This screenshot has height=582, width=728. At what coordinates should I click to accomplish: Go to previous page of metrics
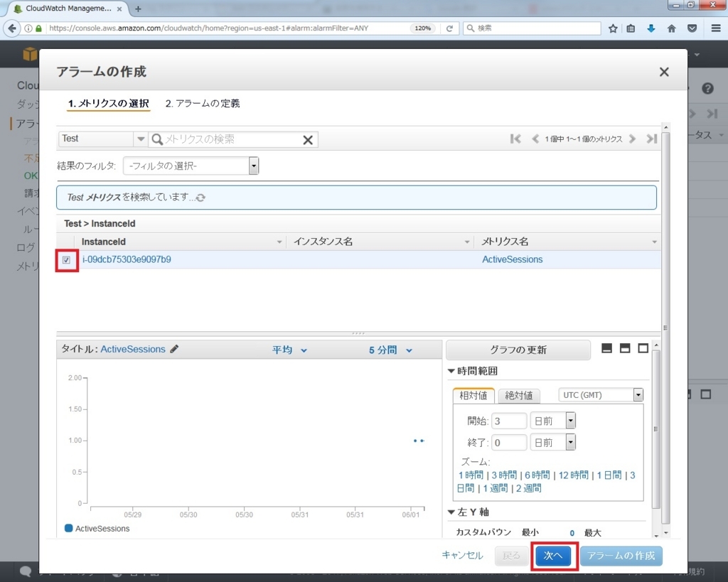tap(535, 139)
